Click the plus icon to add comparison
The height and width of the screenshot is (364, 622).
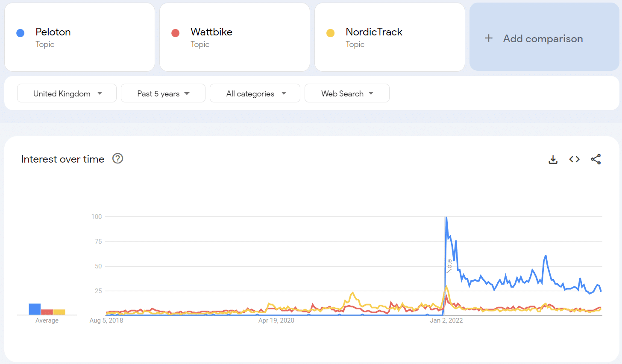tap(489, 38)
